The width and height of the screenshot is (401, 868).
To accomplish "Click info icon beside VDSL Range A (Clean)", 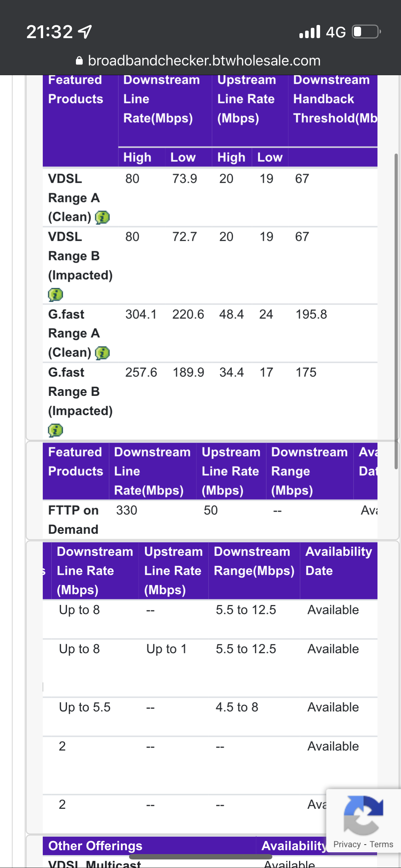I will (102, 217).
